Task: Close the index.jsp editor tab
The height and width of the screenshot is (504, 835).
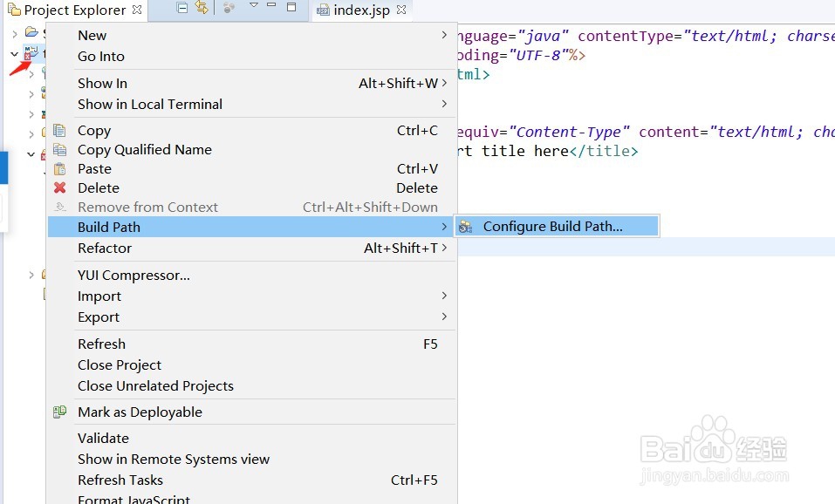Action: (401, 10)
